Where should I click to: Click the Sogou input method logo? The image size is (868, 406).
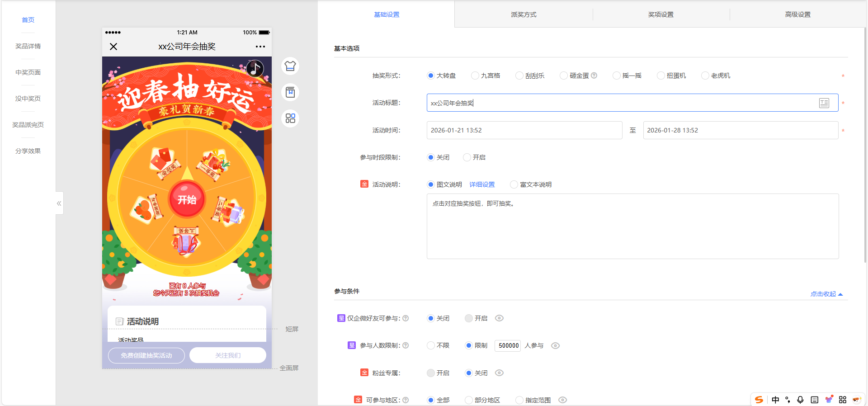pos(759,400)
